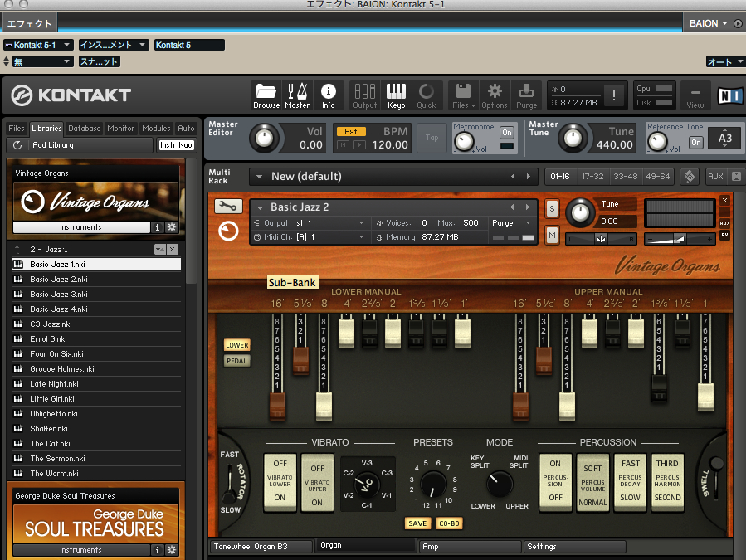Image resolution: width=746 pixels, height=560 pixels.
Task: Open Vintage Organs library settings gear
Action: [172, 227]
